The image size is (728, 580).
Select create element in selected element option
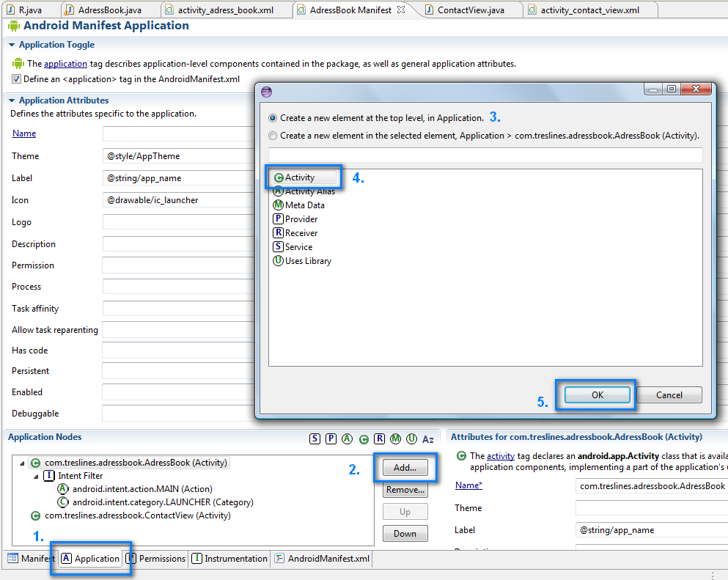pyautogui.click(x=273, y=136)
